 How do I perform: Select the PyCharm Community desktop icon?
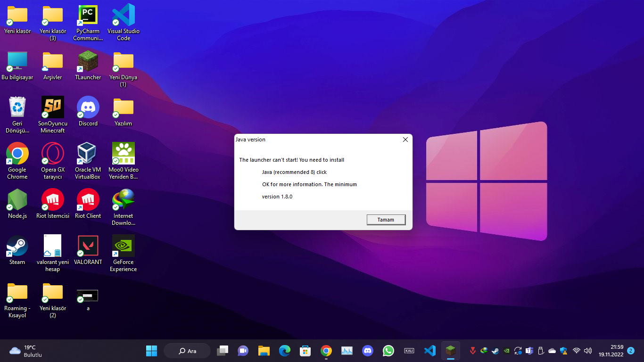(88, 23)
